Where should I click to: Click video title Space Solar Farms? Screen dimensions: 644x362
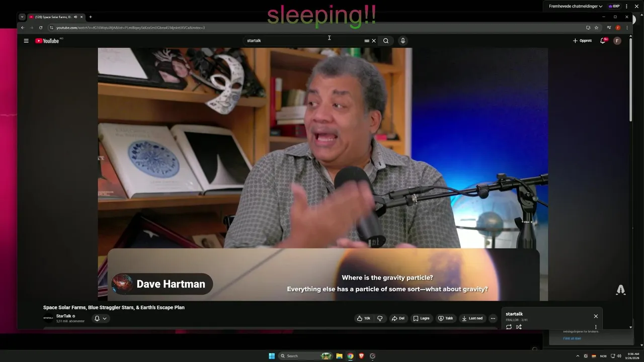tap(114, 307)
